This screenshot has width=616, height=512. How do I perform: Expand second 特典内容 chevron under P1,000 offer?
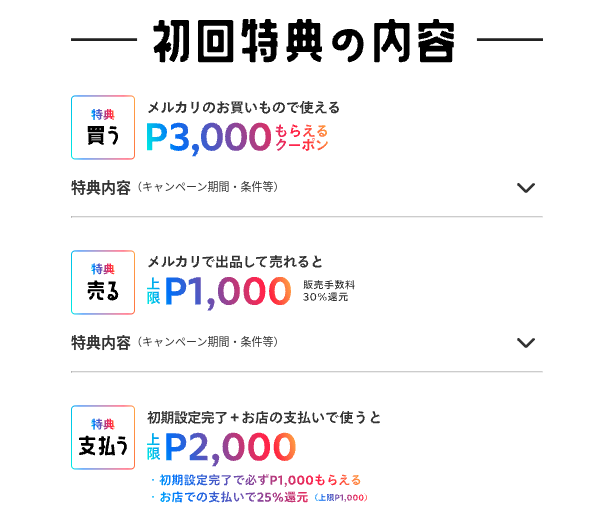[526, 343]
